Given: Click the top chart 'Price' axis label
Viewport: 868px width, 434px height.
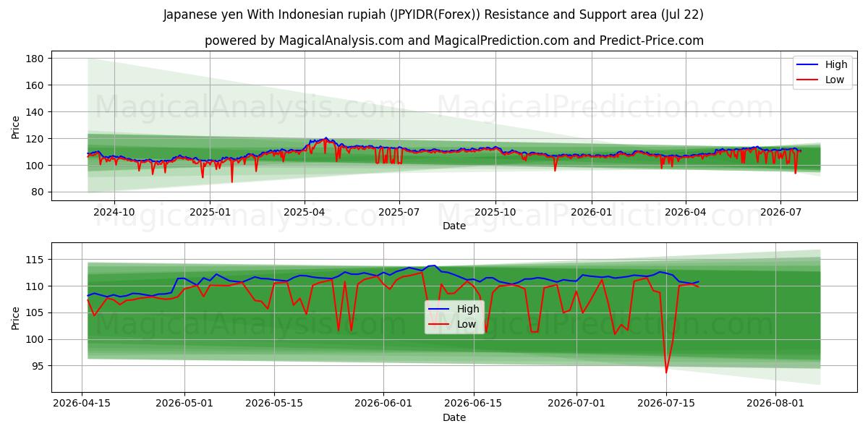Looking at the screenshot, I should pyautogui.click(x=16, y=126).
